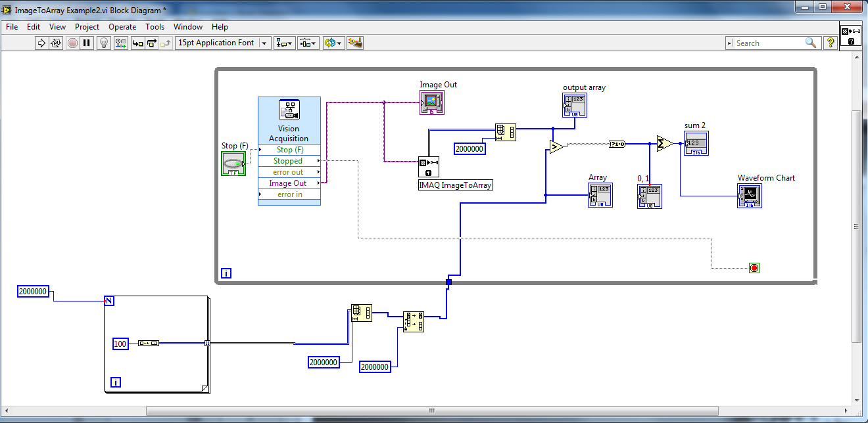Click error out terminal row

[289, 172]
